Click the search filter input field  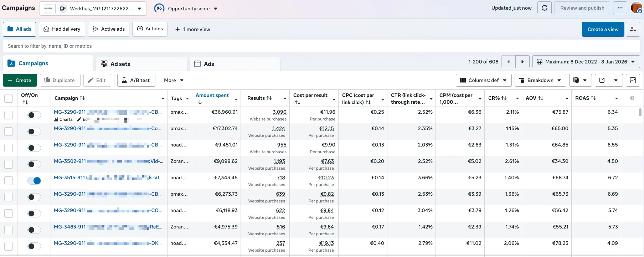click(x=321, y=46)
